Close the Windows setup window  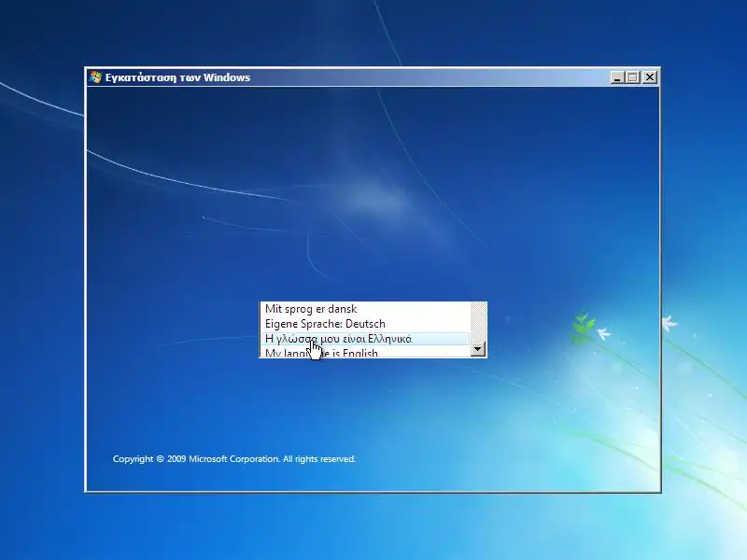click(x=650, y=77)
